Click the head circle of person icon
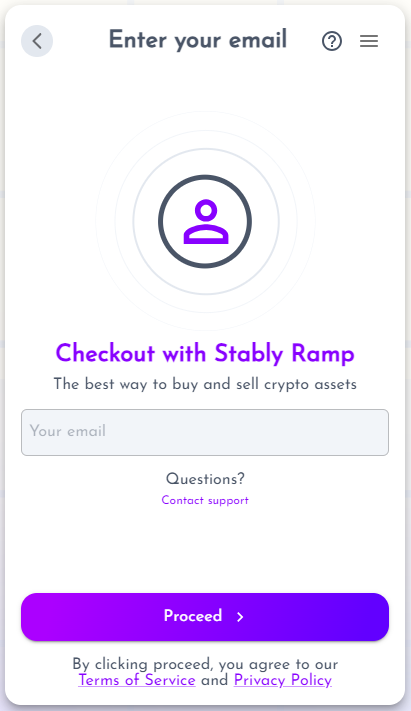 [206, 210]
